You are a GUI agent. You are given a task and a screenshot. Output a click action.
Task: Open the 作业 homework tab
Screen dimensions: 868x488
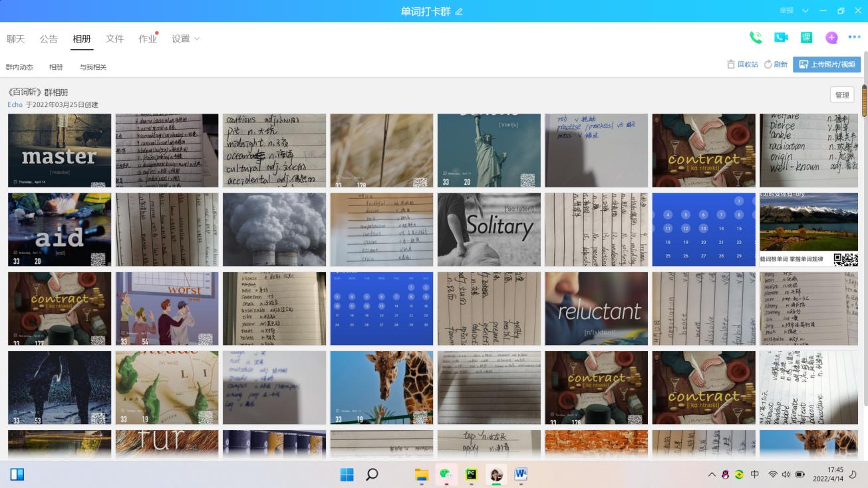[x=148, y=39]
